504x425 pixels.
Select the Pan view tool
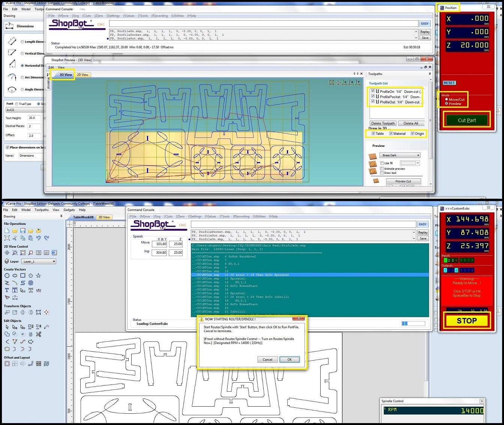7,253
